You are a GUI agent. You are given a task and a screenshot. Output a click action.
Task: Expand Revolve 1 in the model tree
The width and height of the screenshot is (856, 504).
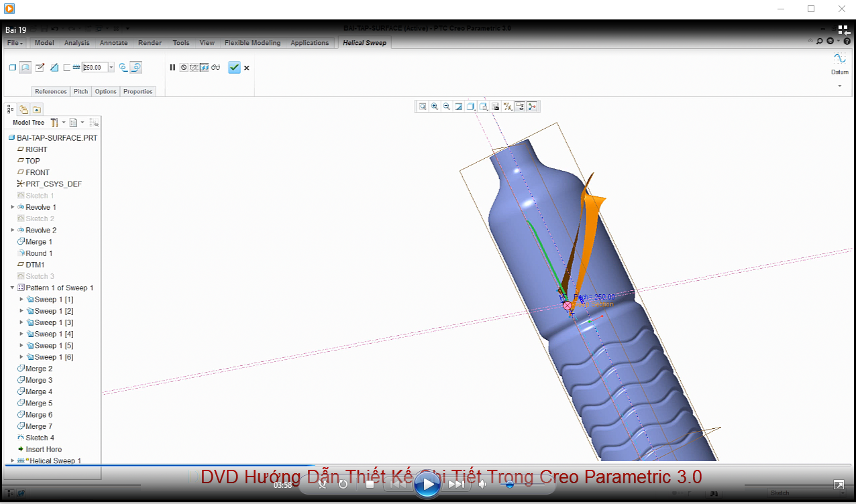click(12, 207)
